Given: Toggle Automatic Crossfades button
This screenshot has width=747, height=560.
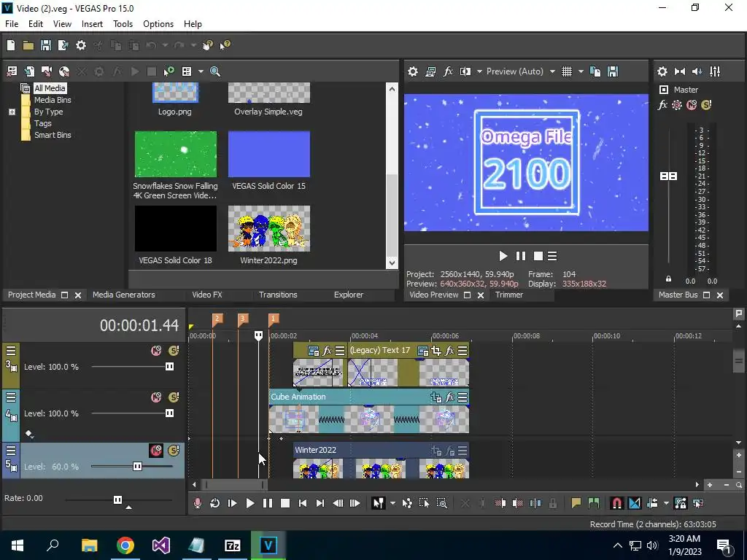Looking at the screenshot, I should click(635, 503).
